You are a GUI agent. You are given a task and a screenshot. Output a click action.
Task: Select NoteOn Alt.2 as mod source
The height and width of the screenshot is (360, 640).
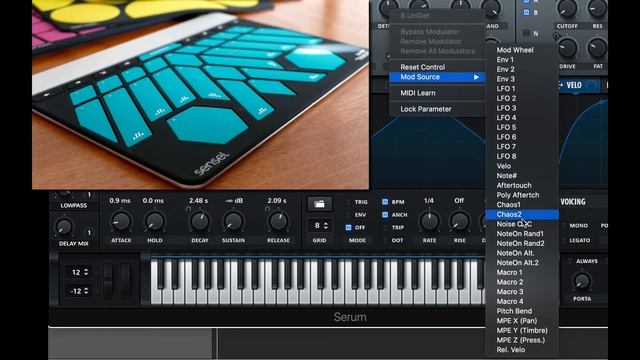(x=522, y=263)
